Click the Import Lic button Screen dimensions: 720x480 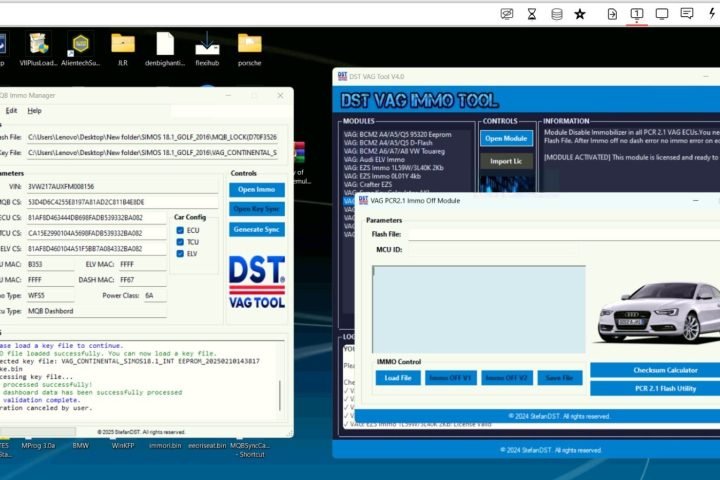click(506, 161)
